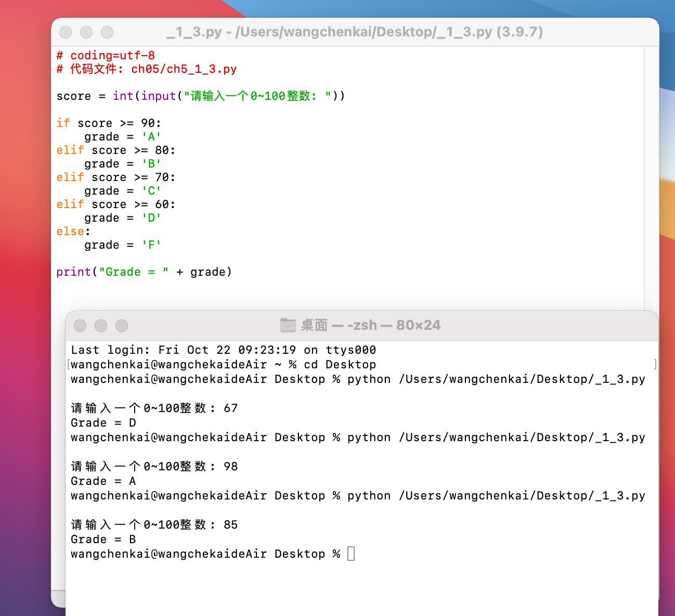The height and width of the screenshot is (616, 675).
Task: Minimize the _1_3.py editor window
Action: tap(86, 32)
